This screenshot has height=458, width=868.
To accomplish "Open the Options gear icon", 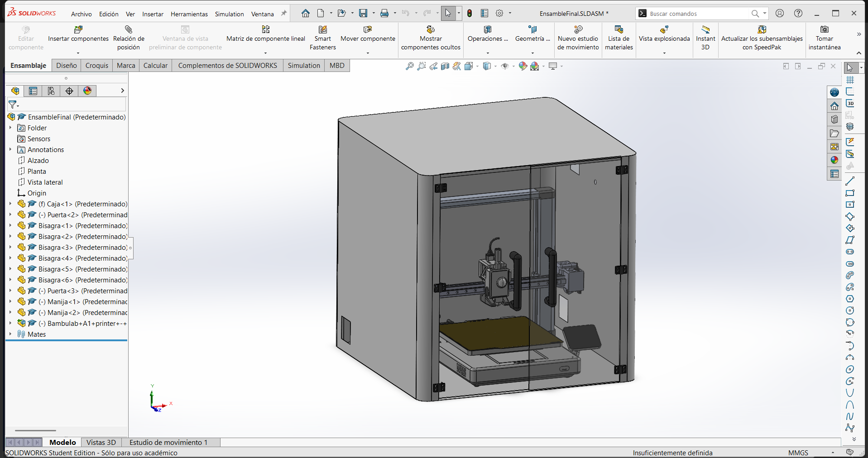I will [x=499, y=13].
